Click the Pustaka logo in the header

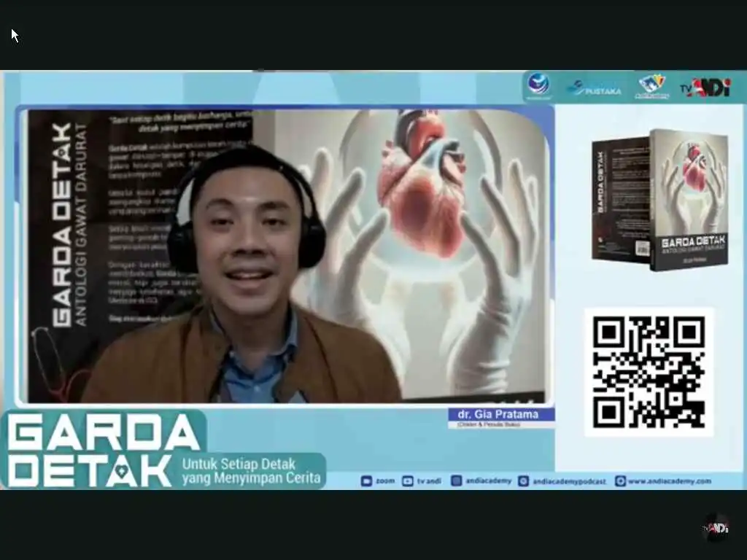pos(594,88)
